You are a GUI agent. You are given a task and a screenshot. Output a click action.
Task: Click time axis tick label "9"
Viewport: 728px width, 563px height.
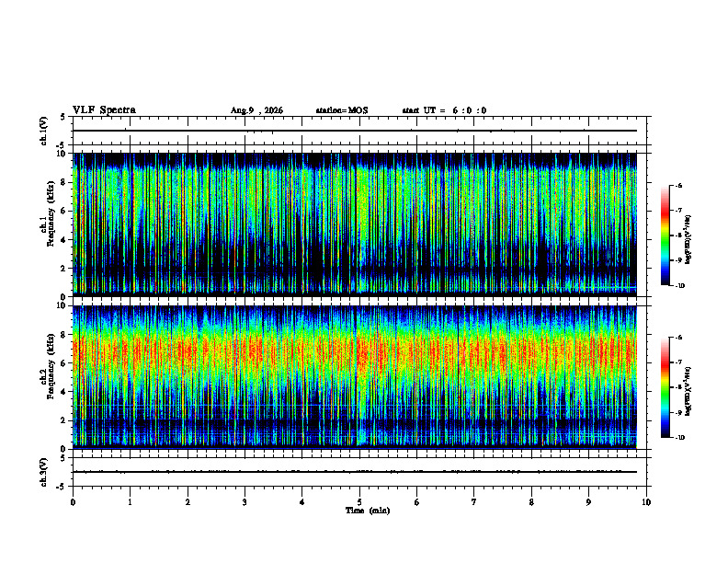[588, 502]
